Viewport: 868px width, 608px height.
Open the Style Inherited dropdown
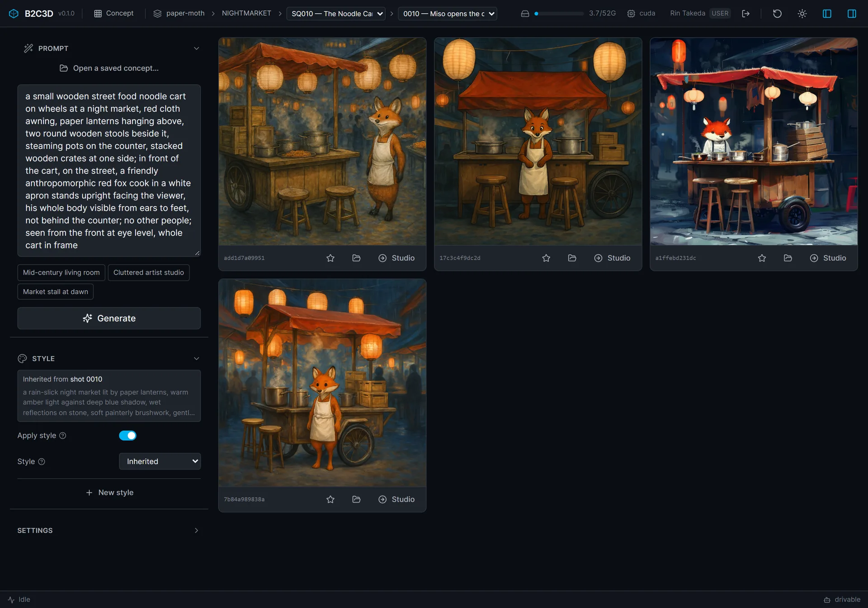[160, 461]
